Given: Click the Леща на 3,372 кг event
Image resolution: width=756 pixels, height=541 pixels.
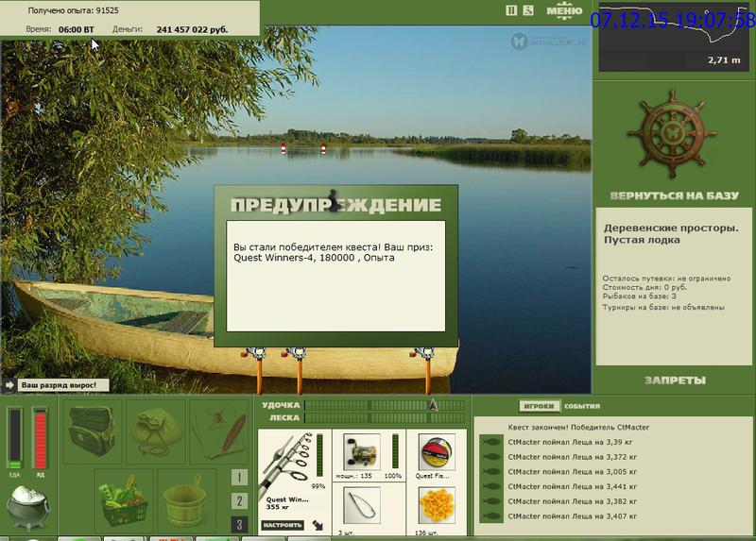Looking at the screenshot, I should click(x=572, y=457).
